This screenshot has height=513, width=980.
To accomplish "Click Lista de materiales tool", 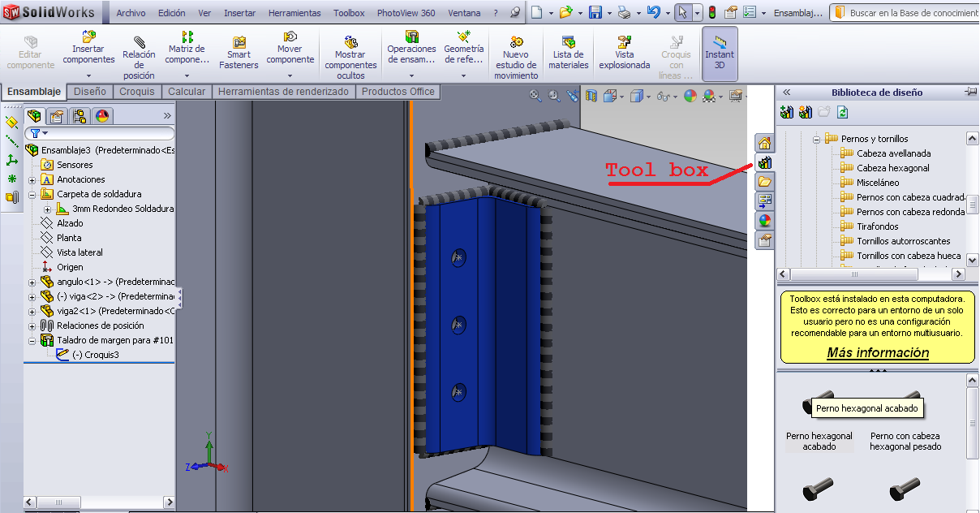I will (x=569, y=54).
